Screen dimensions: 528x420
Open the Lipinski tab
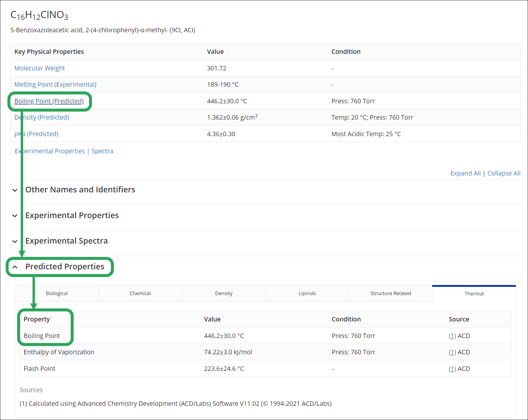click(307, 293)
